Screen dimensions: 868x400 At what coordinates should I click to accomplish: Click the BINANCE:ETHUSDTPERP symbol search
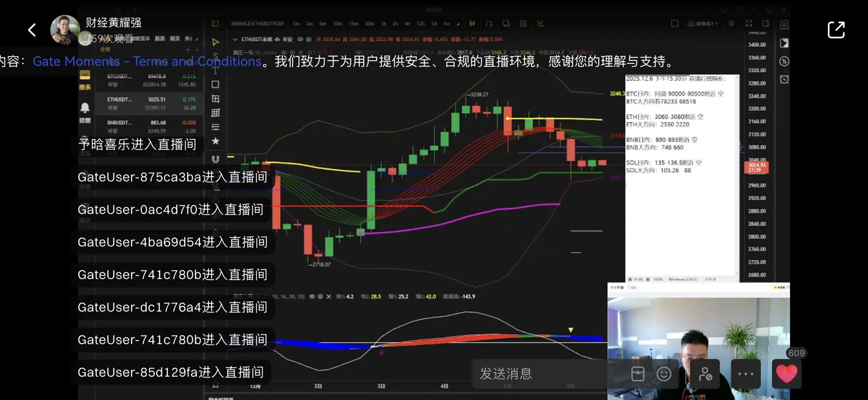[257, 24]
